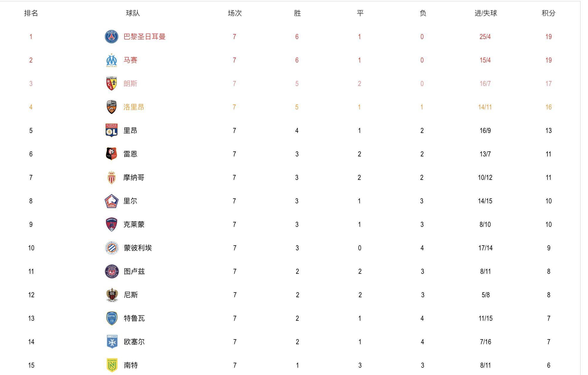The image size is (588, 375).
Task: Click the Marseille club crest
Action: coord(112,60)
